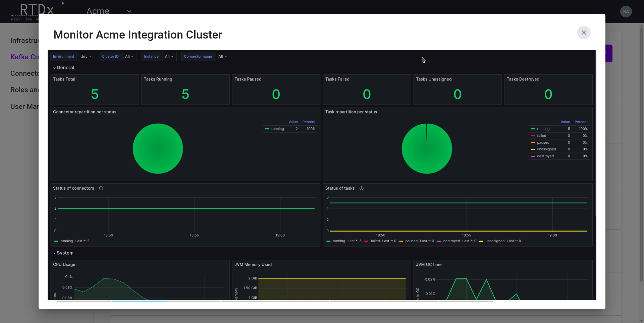Viewport: 644px width, 323px height.
Task: Click the info icon beside Status of connectors
Action: pos(101,188)
